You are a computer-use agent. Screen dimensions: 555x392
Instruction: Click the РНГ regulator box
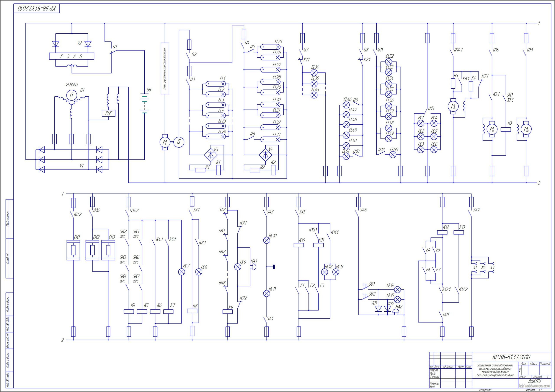click(x=109, y=113)
